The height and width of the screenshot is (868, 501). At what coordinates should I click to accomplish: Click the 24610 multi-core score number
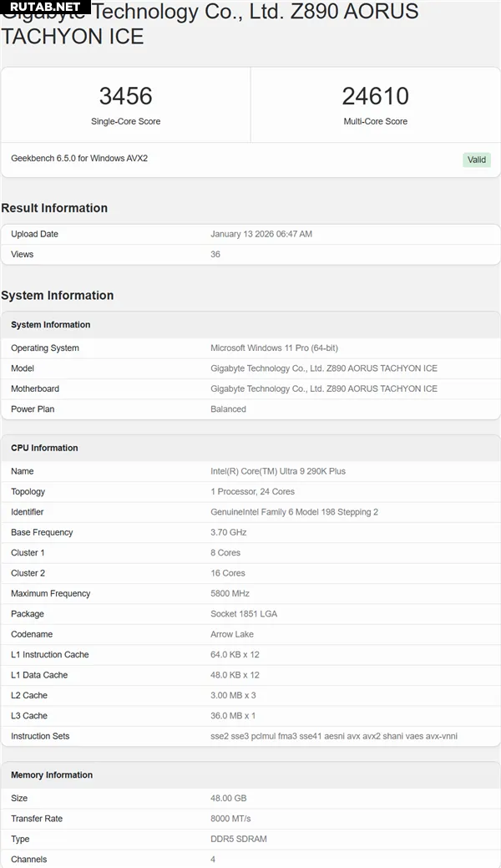[x=375, y=96]
